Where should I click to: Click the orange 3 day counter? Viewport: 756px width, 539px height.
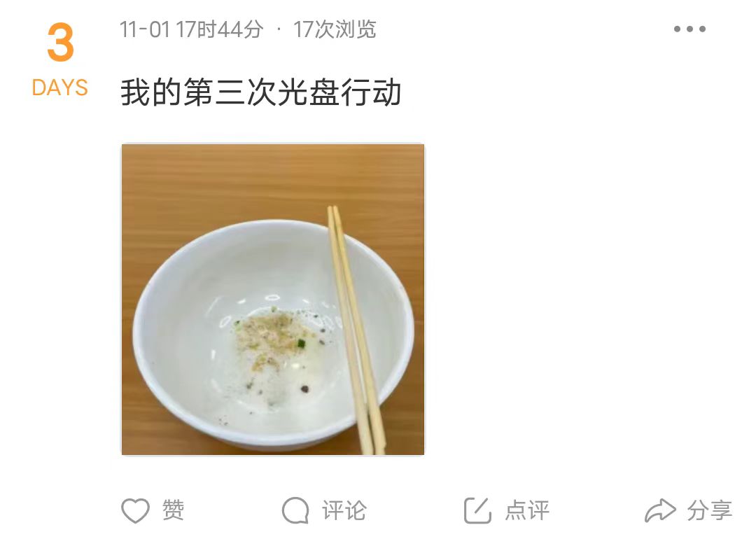point(60,43)
